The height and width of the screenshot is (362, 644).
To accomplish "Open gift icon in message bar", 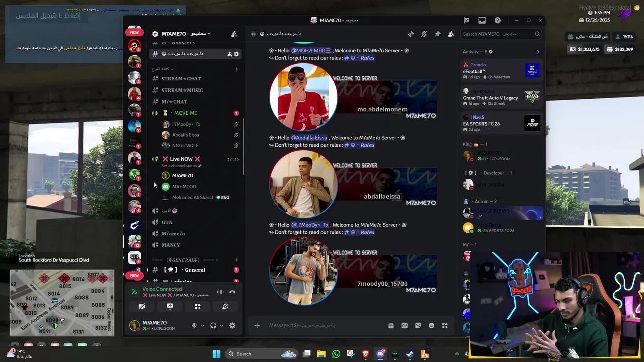I will tap(391, 325).
